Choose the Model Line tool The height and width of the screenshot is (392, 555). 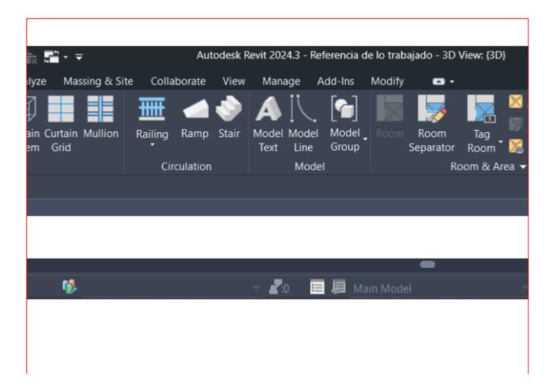(303, 123)
